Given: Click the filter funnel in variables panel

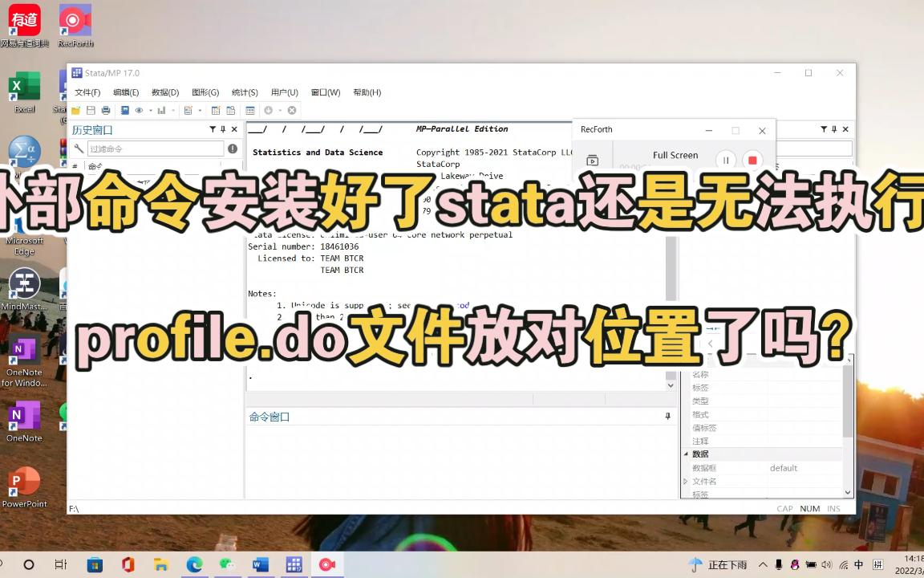Looking at the screenshot, I should coord(823,129).
